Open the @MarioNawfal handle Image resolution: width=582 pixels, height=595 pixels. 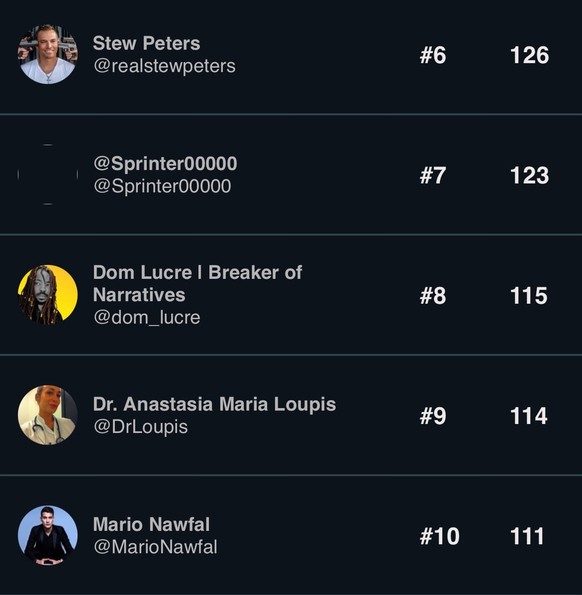(x=156, y=547)
